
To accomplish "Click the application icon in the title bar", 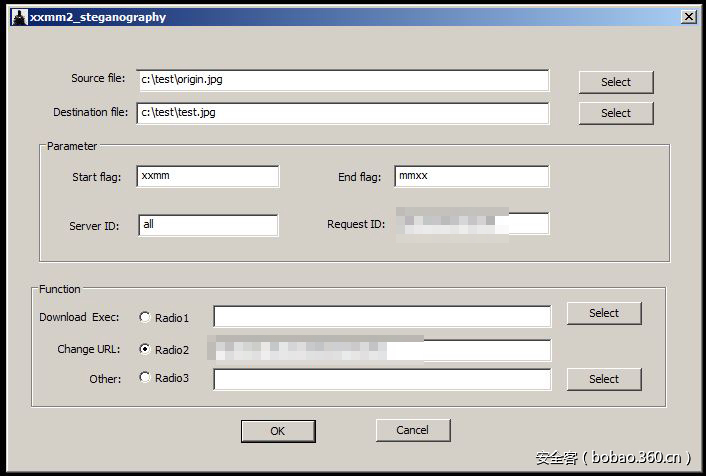I will click(17, 17).
